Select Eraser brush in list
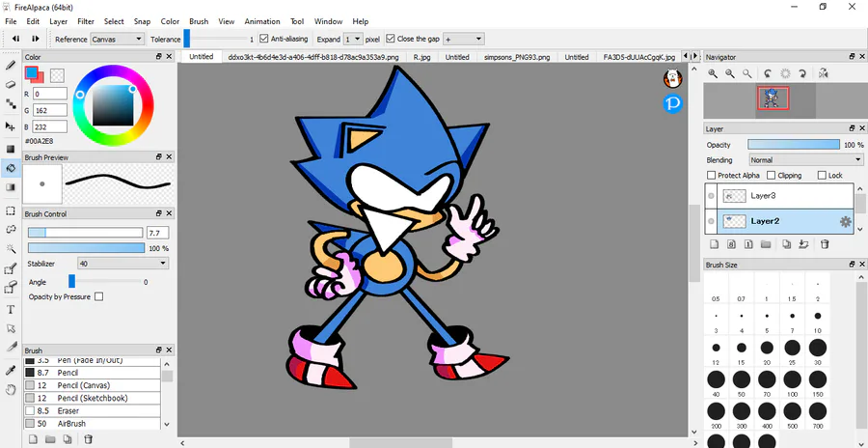The image size is (868, 448). 92,411
